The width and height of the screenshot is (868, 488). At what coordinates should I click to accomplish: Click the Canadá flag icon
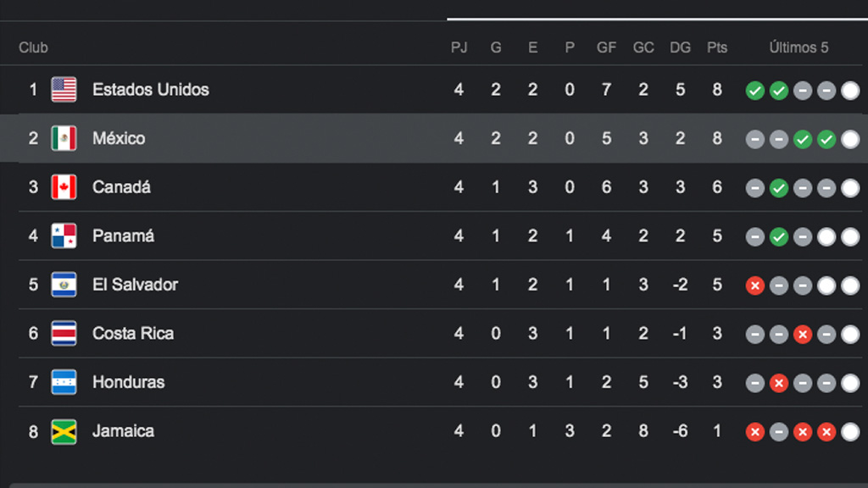64,187
